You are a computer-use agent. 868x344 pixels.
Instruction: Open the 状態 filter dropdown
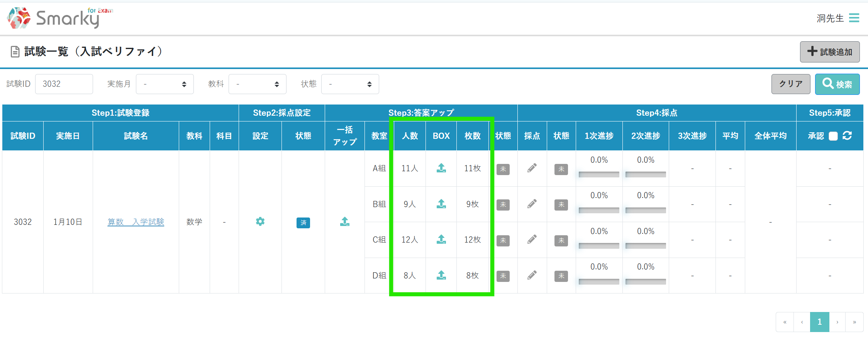(x=350, y=84)
